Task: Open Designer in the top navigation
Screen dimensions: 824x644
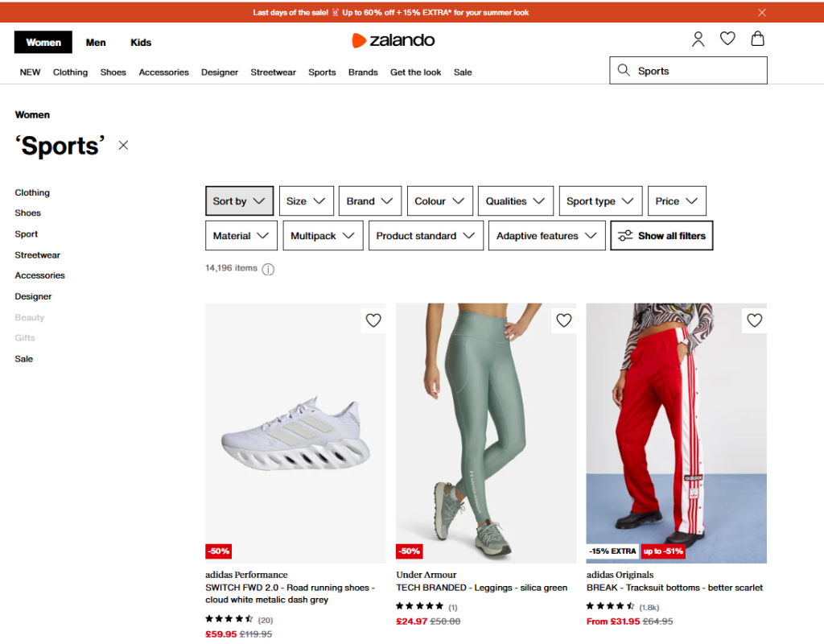Action: point(220,72)
